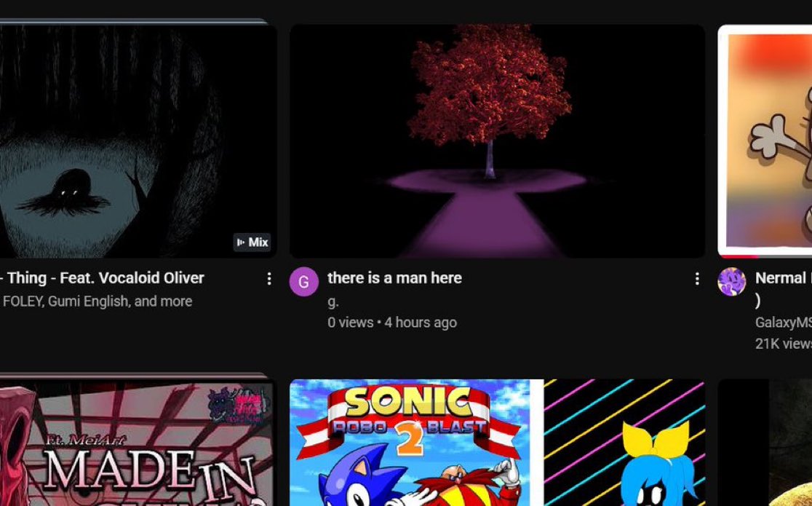This screenshot has width=812, height=506.
Task: Open options menu for Vocaloid Oliver mix
Action: point(268,278)
